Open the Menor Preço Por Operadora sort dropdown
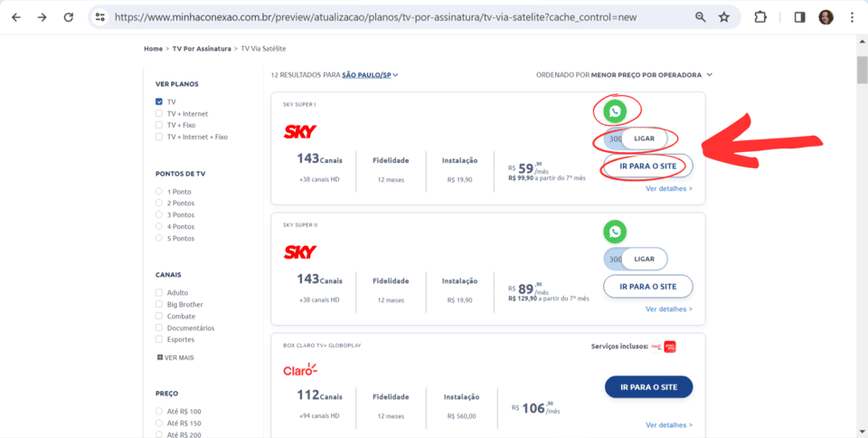 point(652,75)
